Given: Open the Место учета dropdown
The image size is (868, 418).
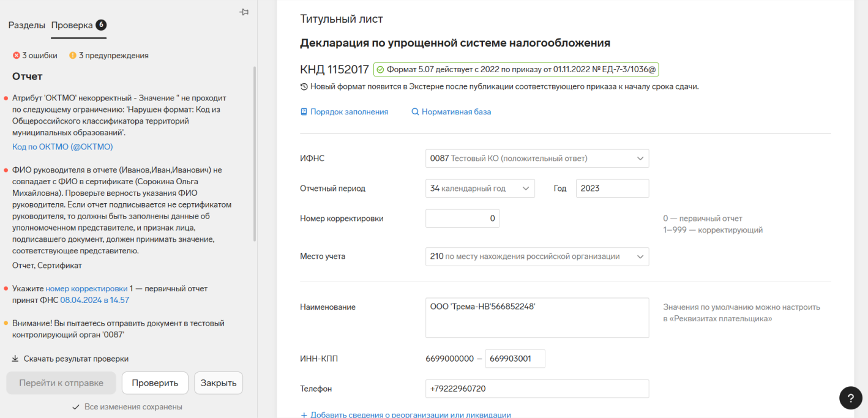Looking at the screenshot, I should (x=537, y=256).
